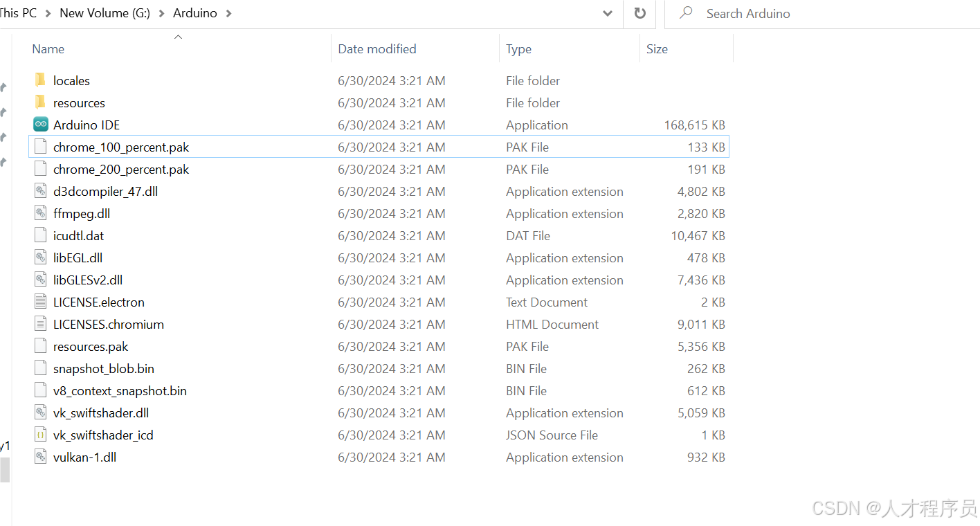The width and height of the screenshot is (980, 526).
Task: Click the locales folder icon
Action: coord(41,80)
